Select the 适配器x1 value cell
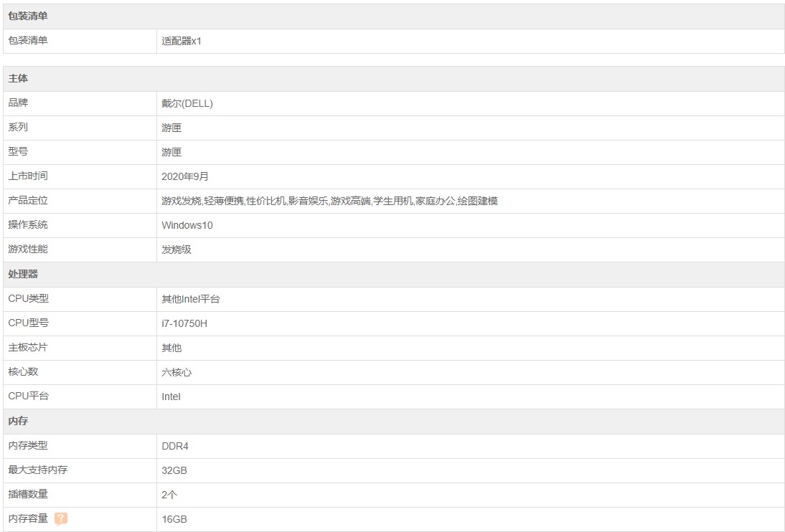The height and width of the screenshot is (532, 785). click(182, 41)
